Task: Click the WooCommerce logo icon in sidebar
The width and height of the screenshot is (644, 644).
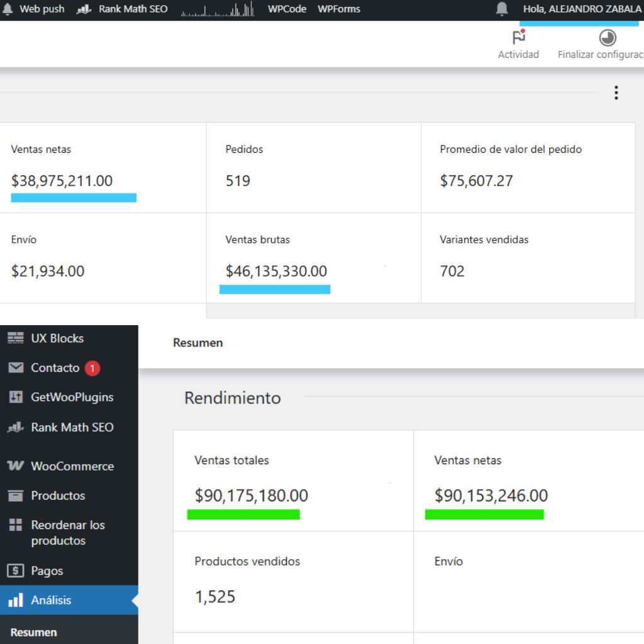Action: tap(16, 466)
